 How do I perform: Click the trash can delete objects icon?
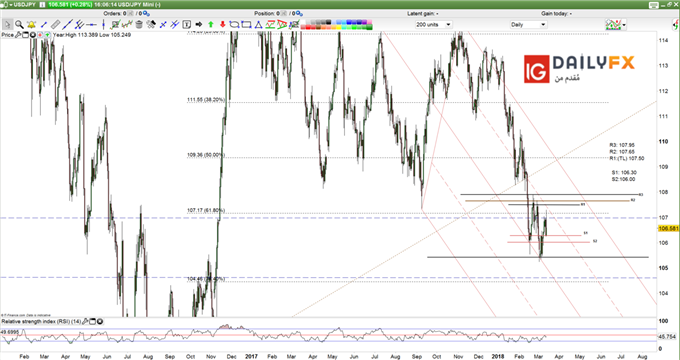139,24
